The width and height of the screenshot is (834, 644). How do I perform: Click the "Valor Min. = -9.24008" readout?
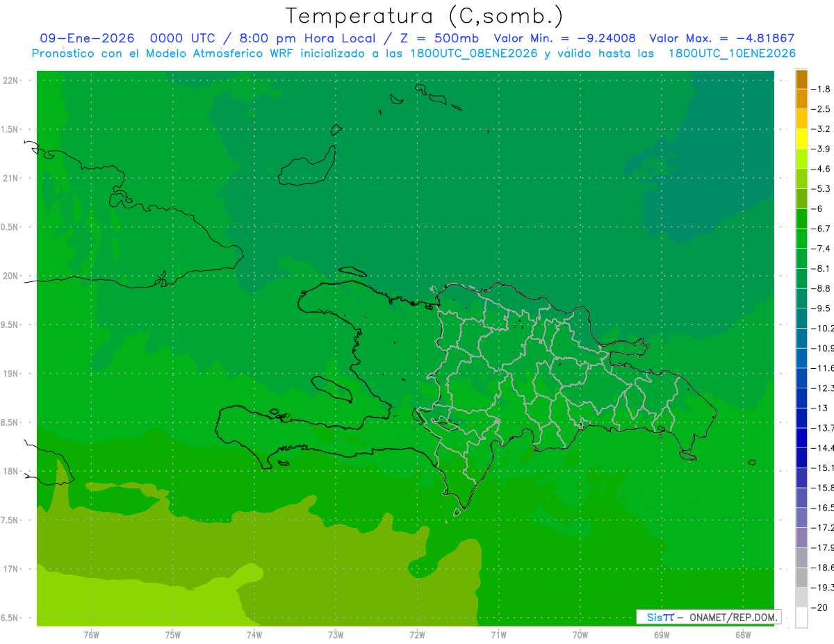pyautogui.click(x=564, y=38)
